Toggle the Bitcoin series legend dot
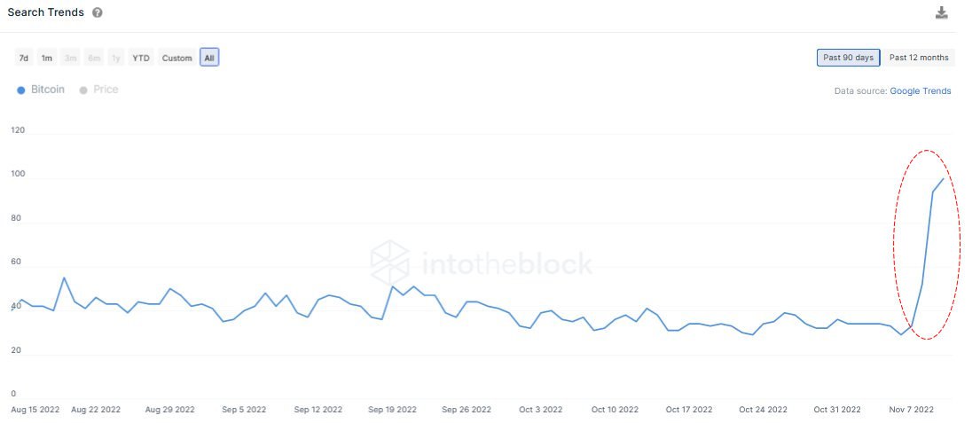 pyautogui.click(x=20, y=90)
